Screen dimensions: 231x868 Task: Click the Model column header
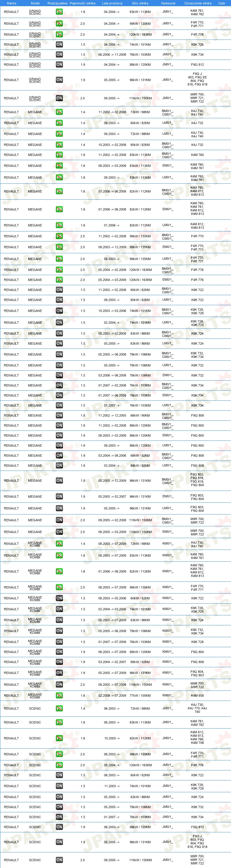pyautogui.click(x=35, y=3)
